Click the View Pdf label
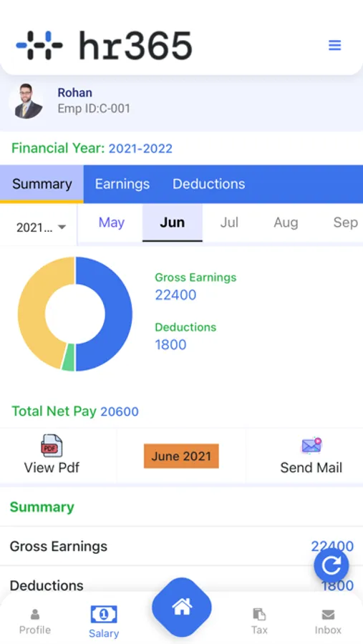 (52, 467)
